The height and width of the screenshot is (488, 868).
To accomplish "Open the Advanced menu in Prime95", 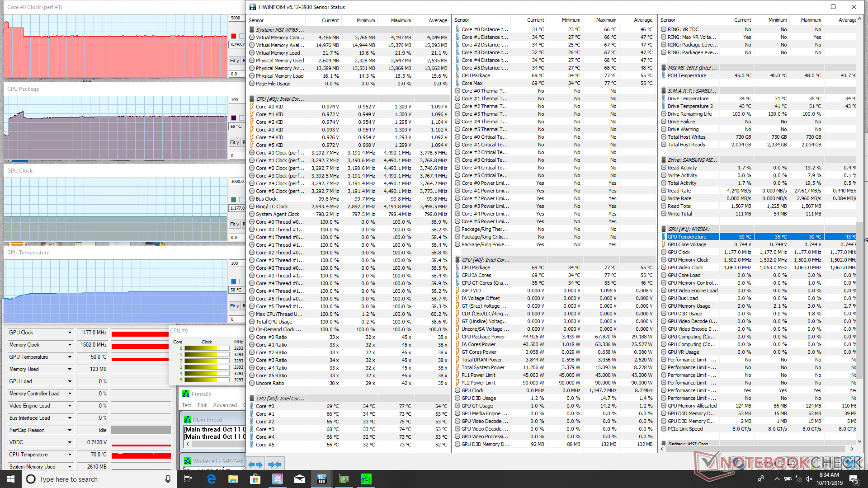I will click(225, 405).
